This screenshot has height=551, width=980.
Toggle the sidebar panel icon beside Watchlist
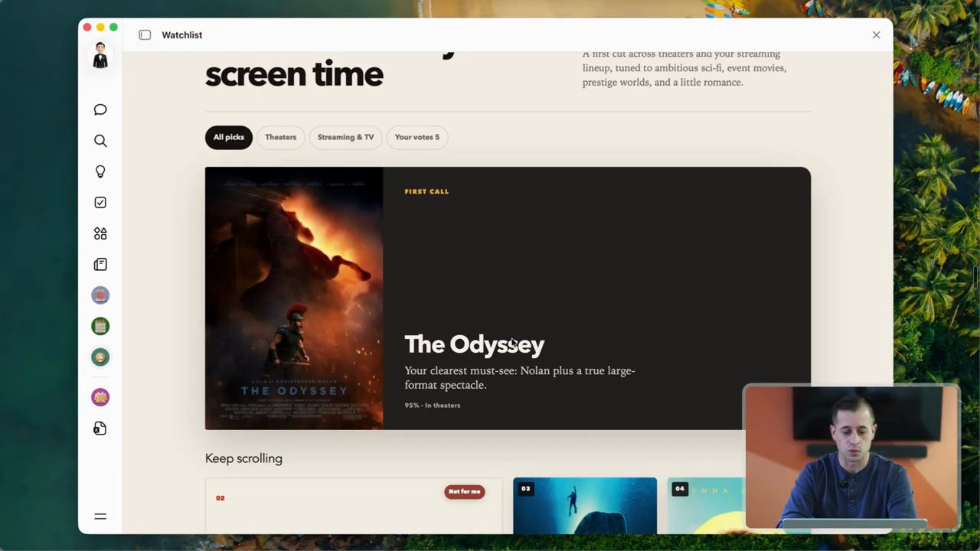(x=145, y=35)
